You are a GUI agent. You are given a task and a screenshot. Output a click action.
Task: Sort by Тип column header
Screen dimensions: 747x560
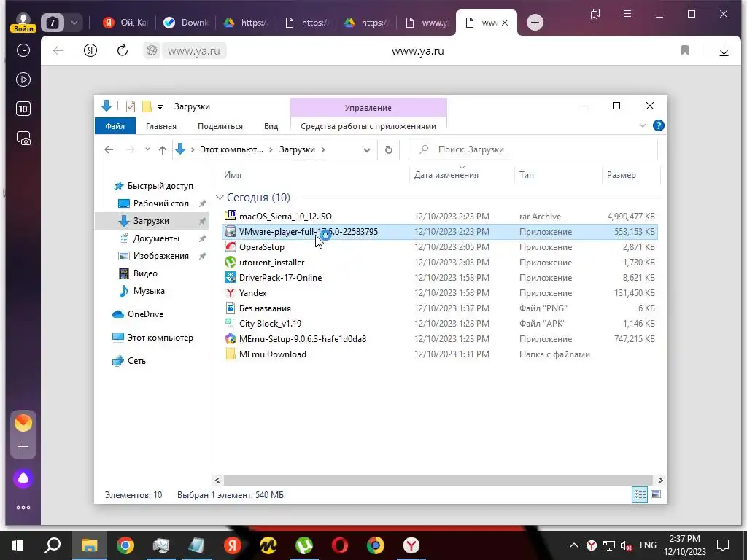527,175
